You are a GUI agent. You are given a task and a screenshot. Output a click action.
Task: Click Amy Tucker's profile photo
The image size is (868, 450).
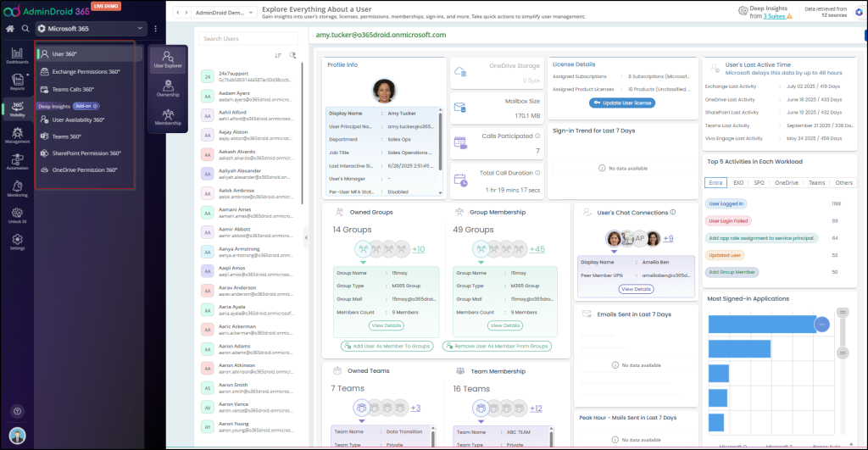click(x=384, y=91)
